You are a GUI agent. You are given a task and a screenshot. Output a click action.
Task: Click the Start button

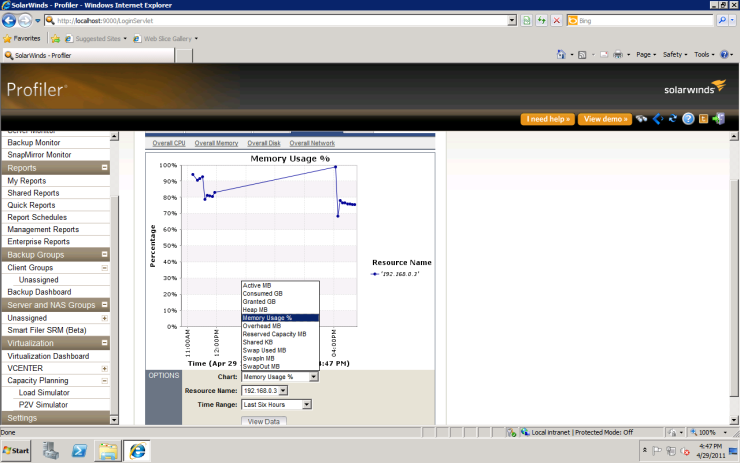coord(16,451)
